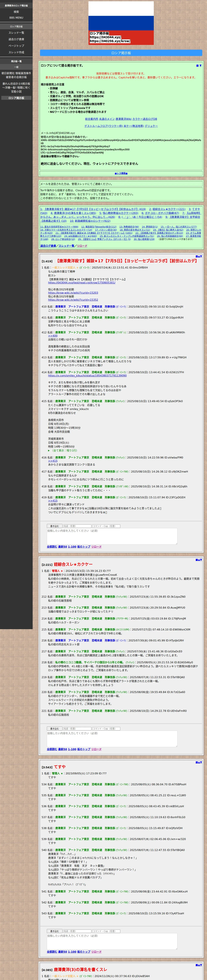Click the ▼ icon in the board description box
Viewport: 207px width, 980px height.
click(x=200, y=65)
